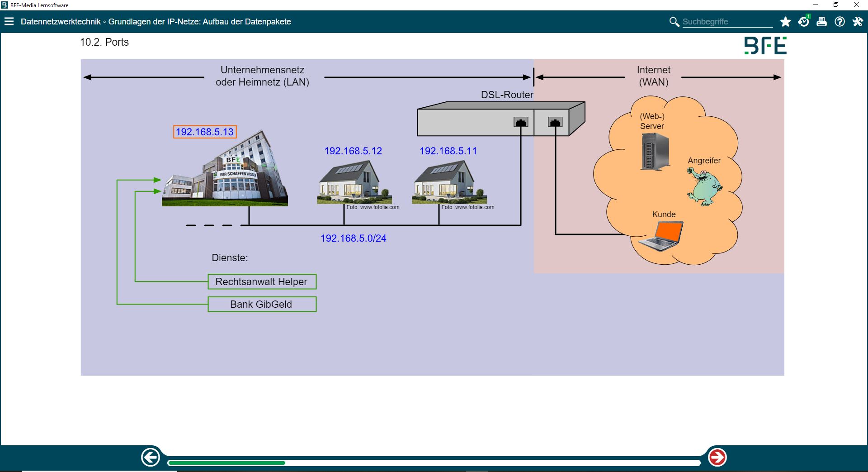Click the lesson progress bar

pyautogui.click(x=433, y=463)
